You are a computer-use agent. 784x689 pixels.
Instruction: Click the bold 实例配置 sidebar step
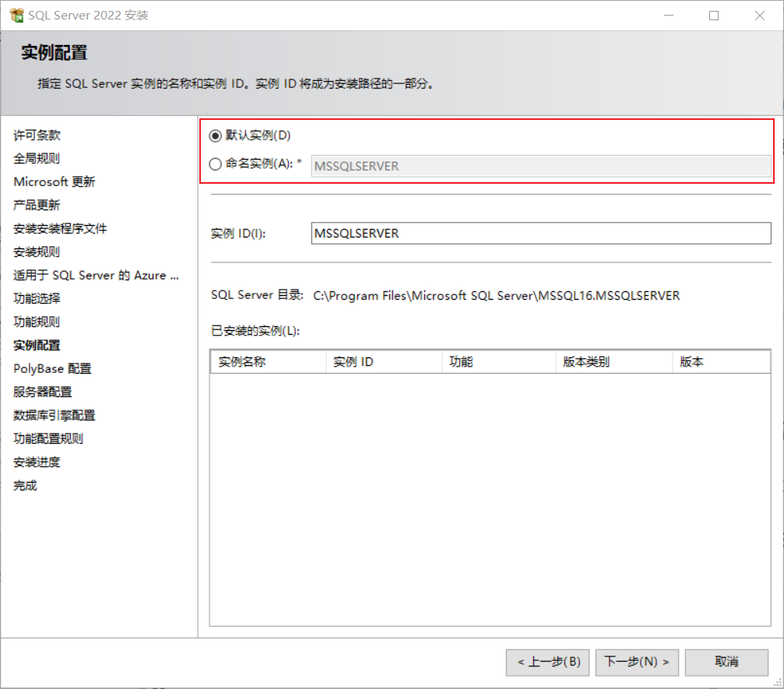click(37, 346)
